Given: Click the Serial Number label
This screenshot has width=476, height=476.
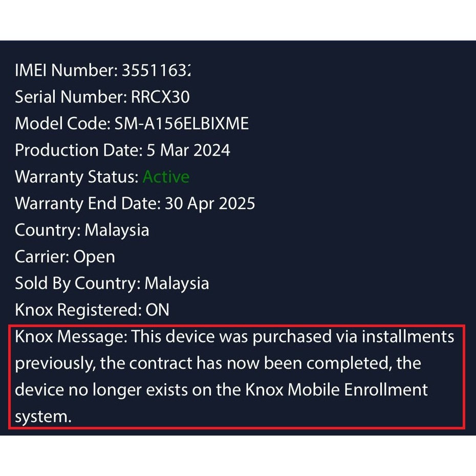Looking at the screenshot, I should coord(69,97).
